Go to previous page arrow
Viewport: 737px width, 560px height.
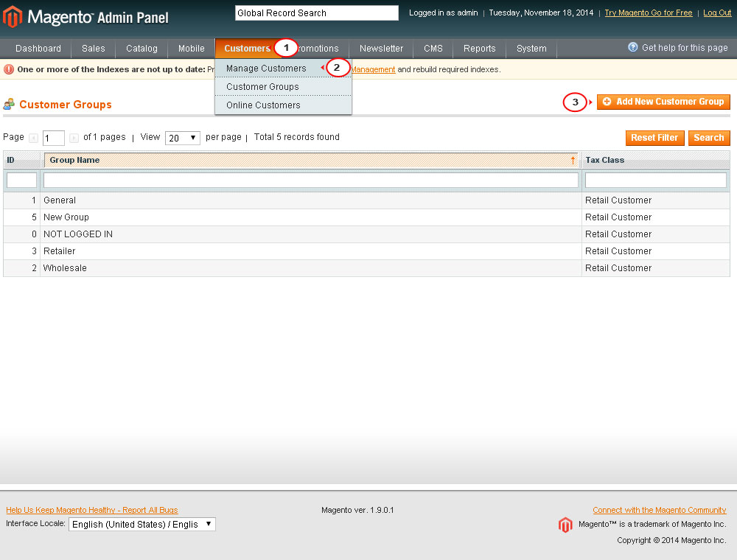tap(33, 138)
